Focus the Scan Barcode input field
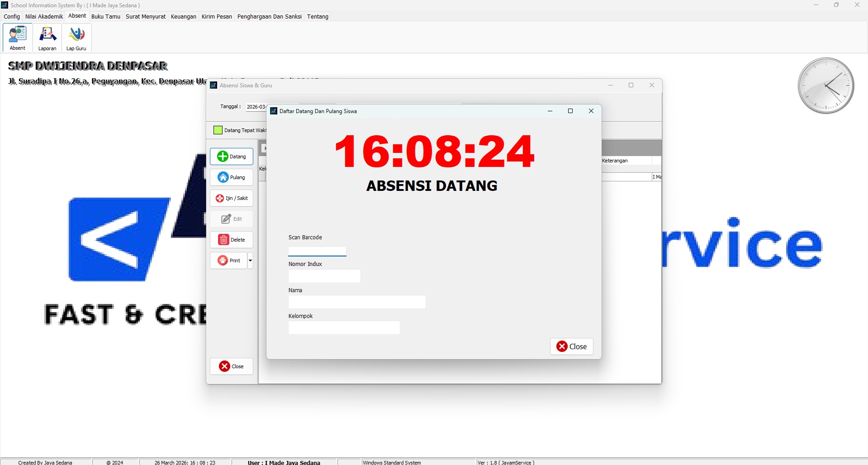868x465 pixels. pos(317,251)
